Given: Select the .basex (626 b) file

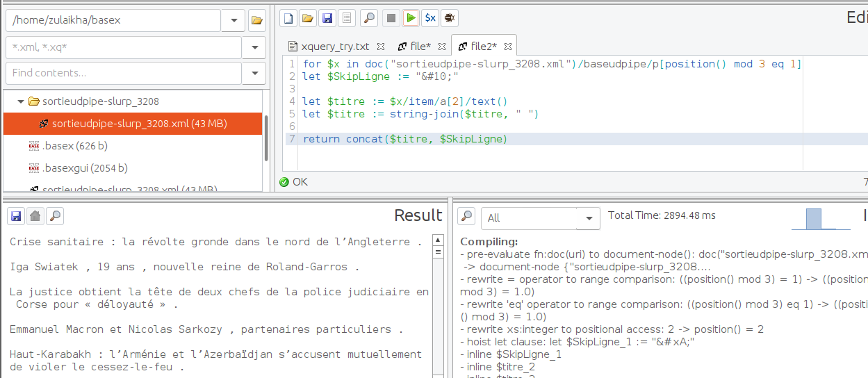Looking at the screenshot, I should click(x=133, y=146).
